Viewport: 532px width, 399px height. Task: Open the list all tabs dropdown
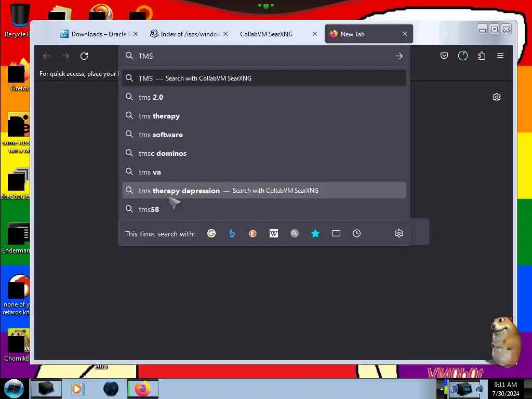coord(446,33)
